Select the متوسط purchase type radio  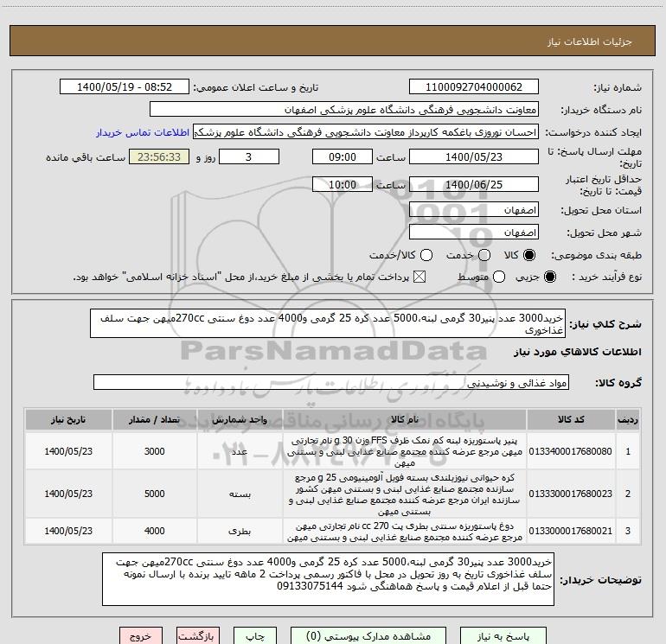(499, 277)
